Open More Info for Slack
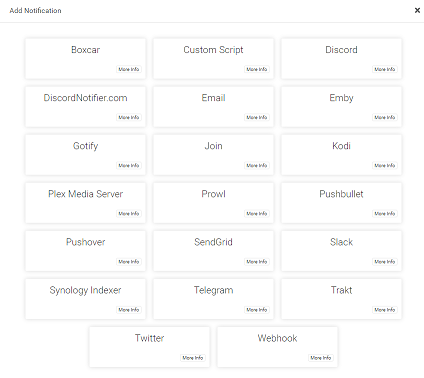This screenshot has height=378, width=424. click(x=385, y=261)
